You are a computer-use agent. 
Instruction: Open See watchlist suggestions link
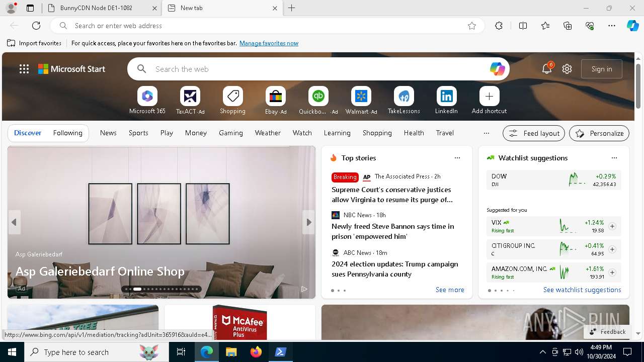pos(582,290)
